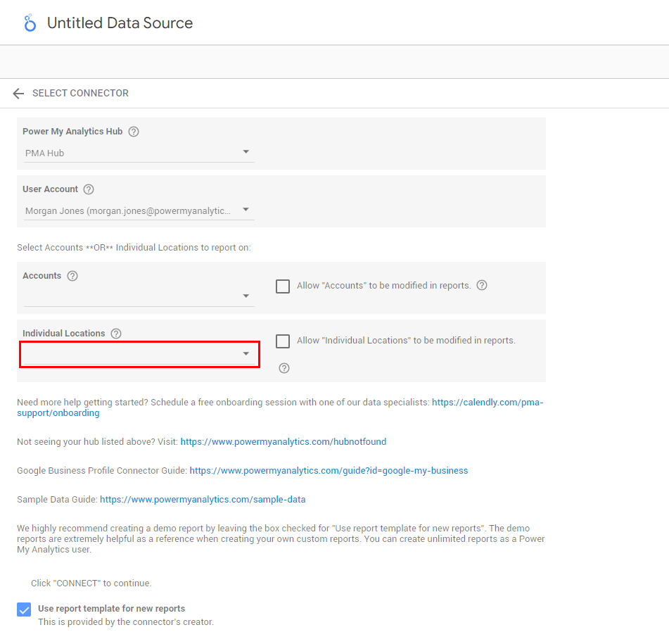This screenshot has width=669, height=644.
Task: Open the calendly onboarding session link
Action: pos(487,403)
